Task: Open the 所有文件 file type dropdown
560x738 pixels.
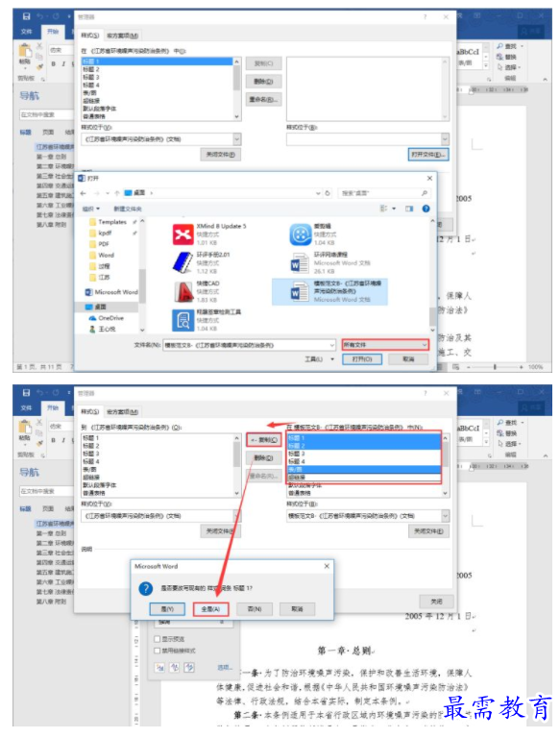Action: point(385,345)
